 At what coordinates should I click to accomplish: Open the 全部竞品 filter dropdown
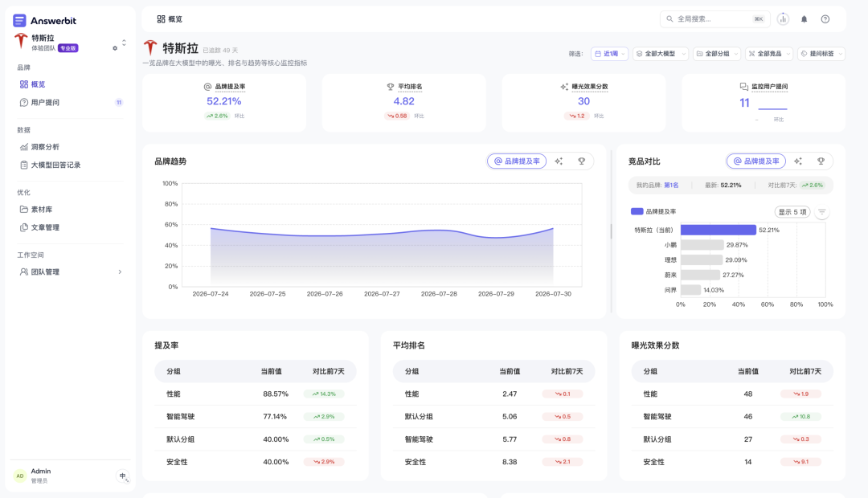coord(769,54)
